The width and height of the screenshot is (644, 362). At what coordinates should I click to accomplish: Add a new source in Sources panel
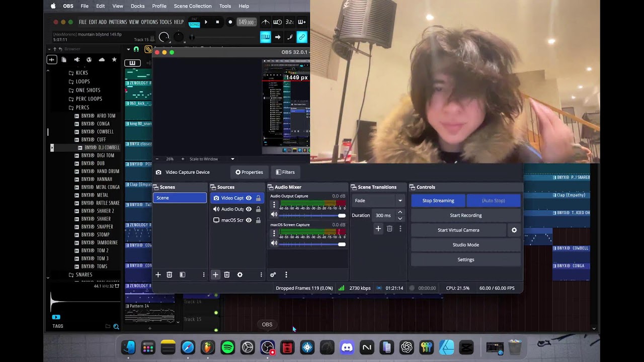point(215,275)
